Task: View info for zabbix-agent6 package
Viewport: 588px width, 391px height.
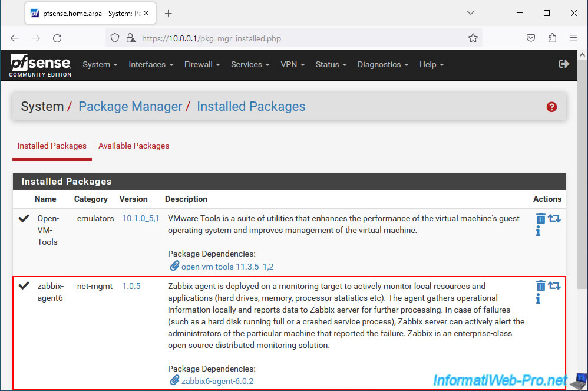Action: pos(538,298)
